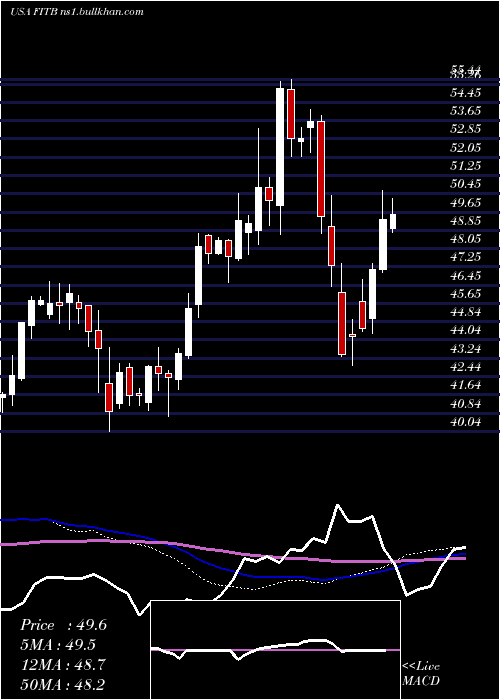The image size is (500, 700).
Task: Select the 53.65 price level label
Action: click(465, 111)
